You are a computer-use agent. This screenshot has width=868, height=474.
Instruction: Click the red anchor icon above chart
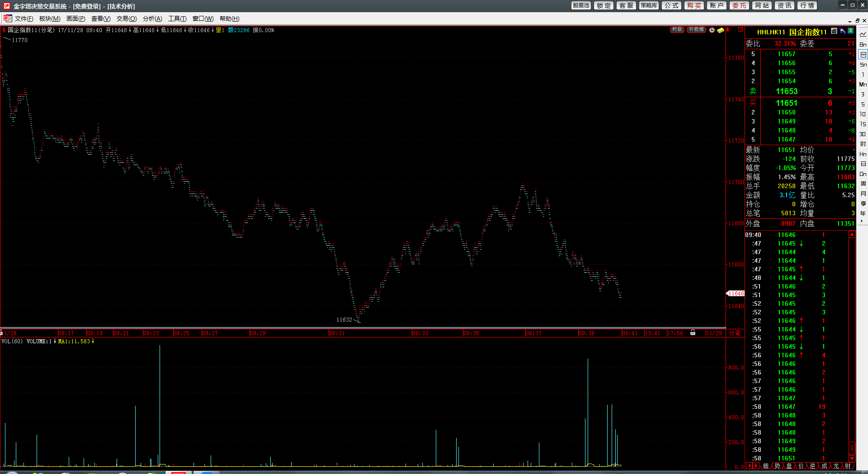[x=728, y=30]
